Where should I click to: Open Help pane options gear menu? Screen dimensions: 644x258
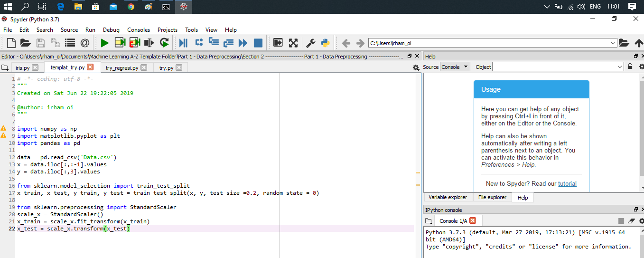point(642,67)
